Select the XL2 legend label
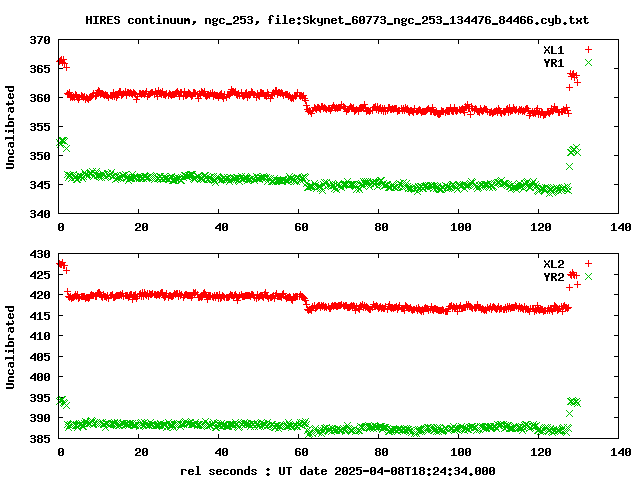Image resolution: width=640 pixels, height=480 pixels. pyautogui.click(x=553, y=264)
